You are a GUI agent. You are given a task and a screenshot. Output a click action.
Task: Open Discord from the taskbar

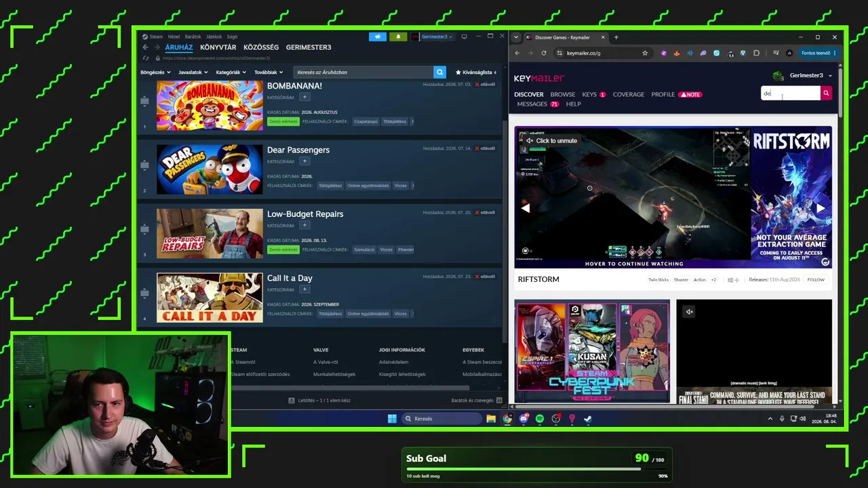(x=524, y=419)
